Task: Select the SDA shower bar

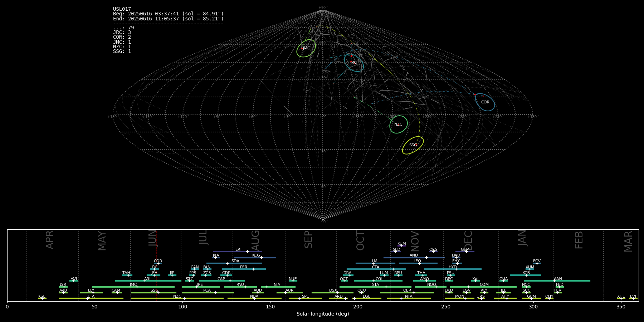Action: [x=234, y=263]
